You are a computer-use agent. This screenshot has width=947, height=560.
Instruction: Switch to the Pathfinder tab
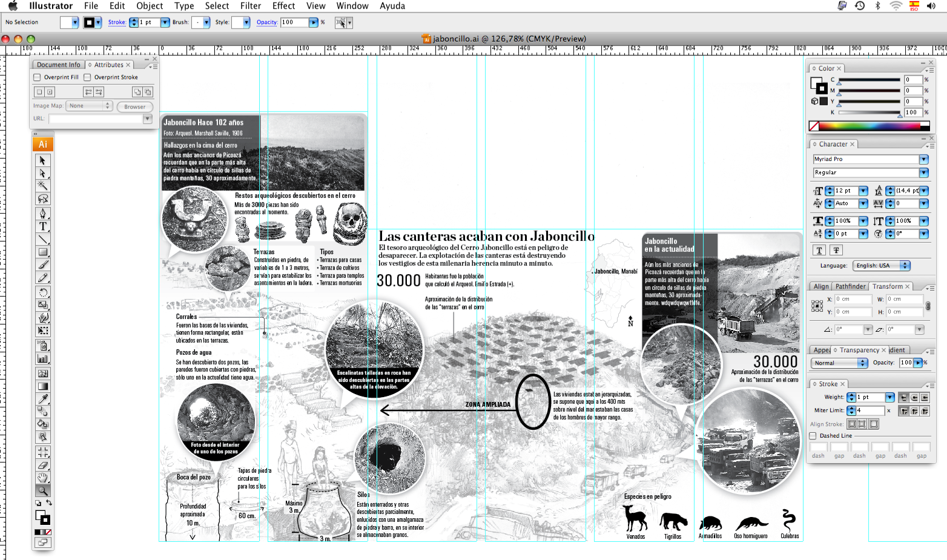pyautogui.click(x=851, y=286)
